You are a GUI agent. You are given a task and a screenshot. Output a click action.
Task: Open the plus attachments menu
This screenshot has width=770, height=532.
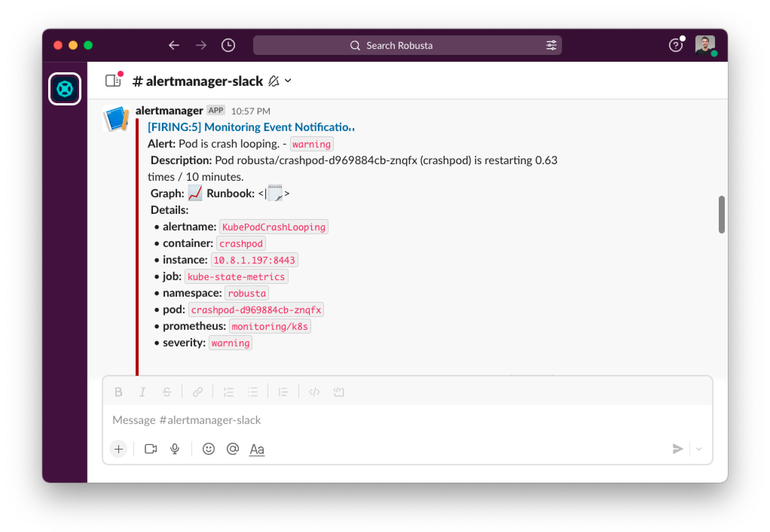[x=119, y=449]
